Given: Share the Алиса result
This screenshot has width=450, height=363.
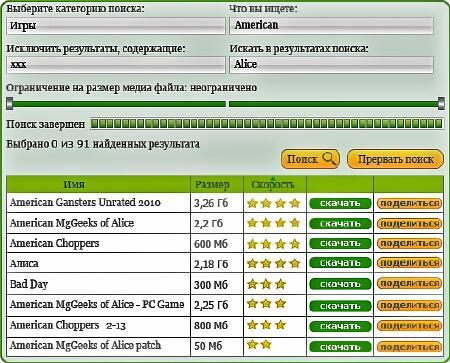Looking at the screenshot, I should (x=409, y=263).
